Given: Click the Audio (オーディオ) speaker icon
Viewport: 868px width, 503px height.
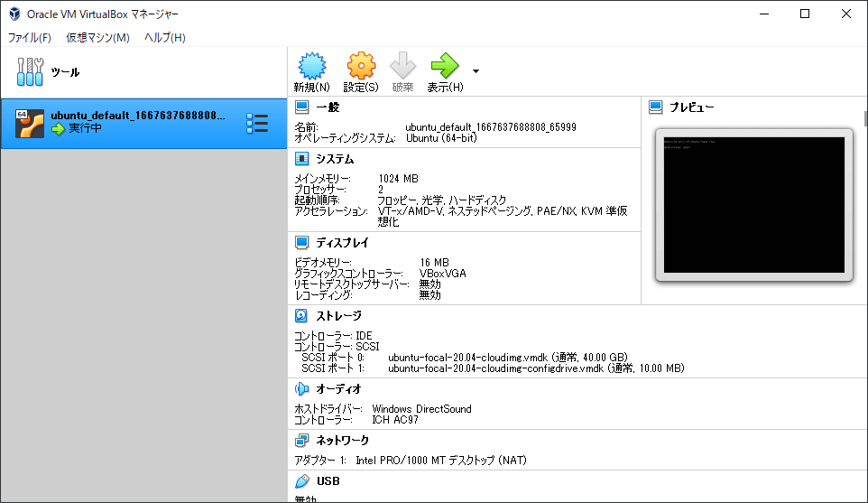Looking at the screenshot, I should pyautogui.click(x=301, y=389).
